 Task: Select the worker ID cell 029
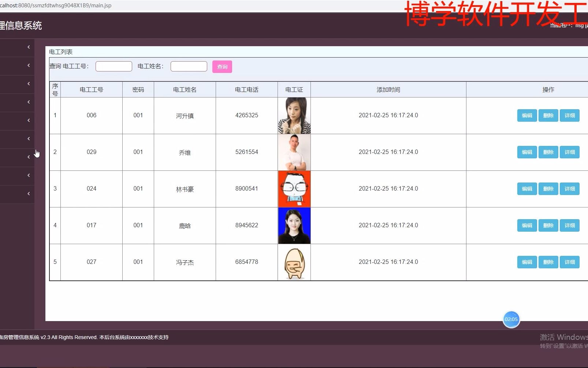pos(92,152)
